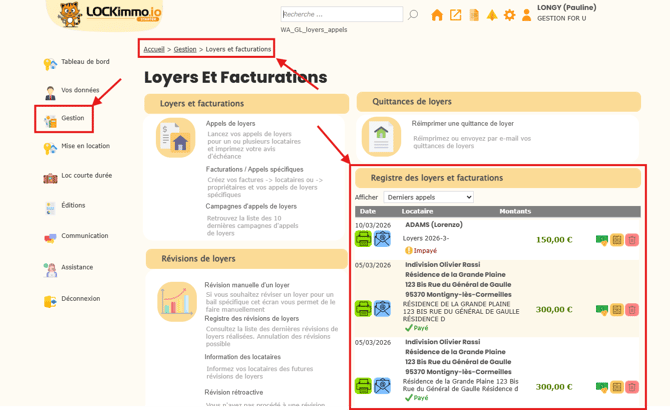Open the settings gear icon
Viewport: 670px width, 410px height.
[x=509, y=15]
